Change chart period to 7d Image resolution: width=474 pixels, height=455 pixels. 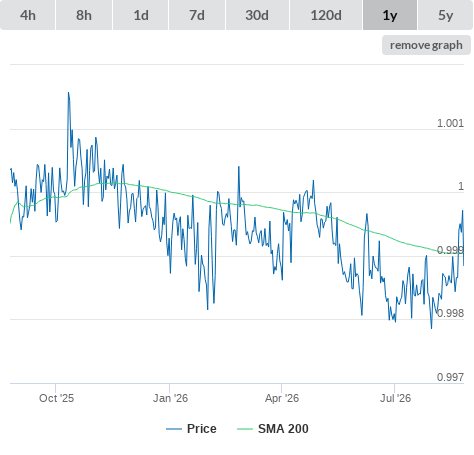[x=197, y=15]
